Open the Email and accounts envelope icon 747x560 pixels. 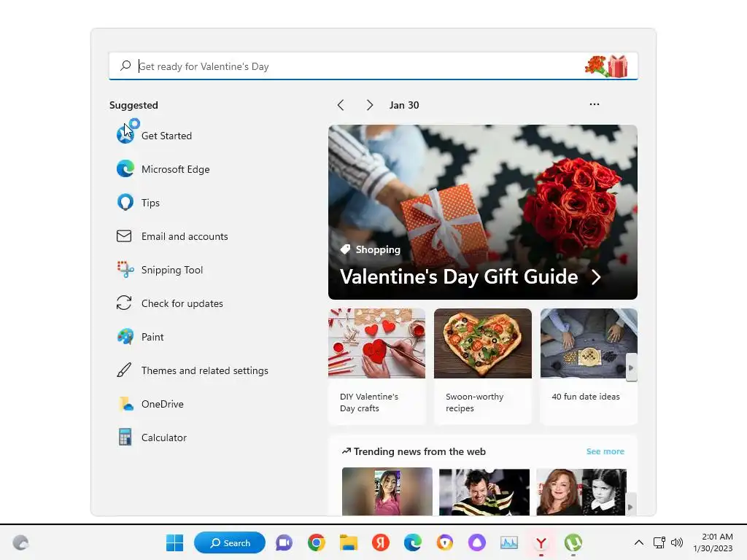[124, 236]
